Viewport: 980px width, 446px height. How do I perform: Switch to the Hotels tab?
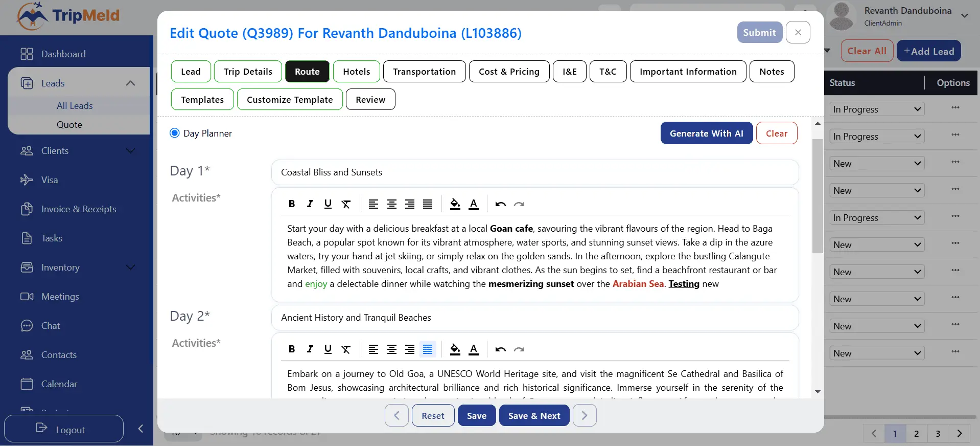click(x=356, y=72)
